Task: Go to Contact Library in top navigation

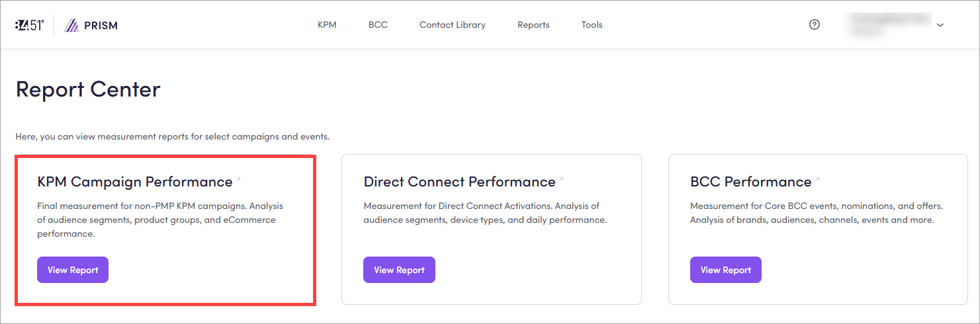Action: [452, 24]
